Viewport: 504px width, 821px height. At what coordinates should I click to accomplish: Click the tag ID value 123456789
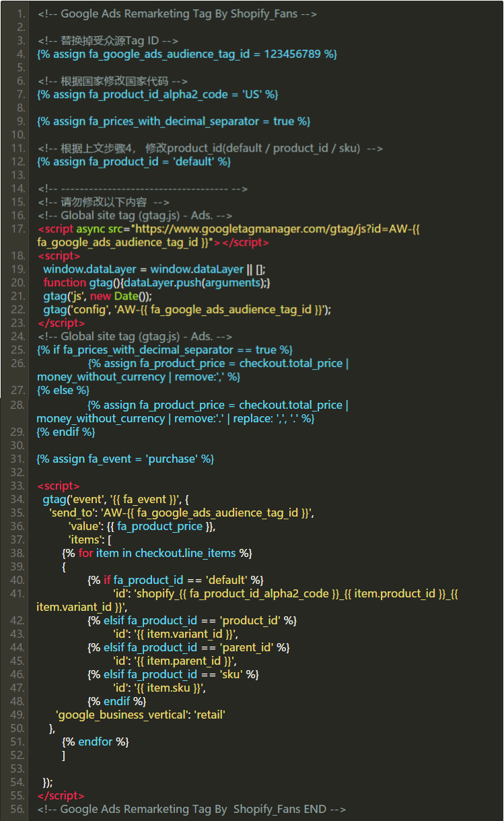pos(296,54)
